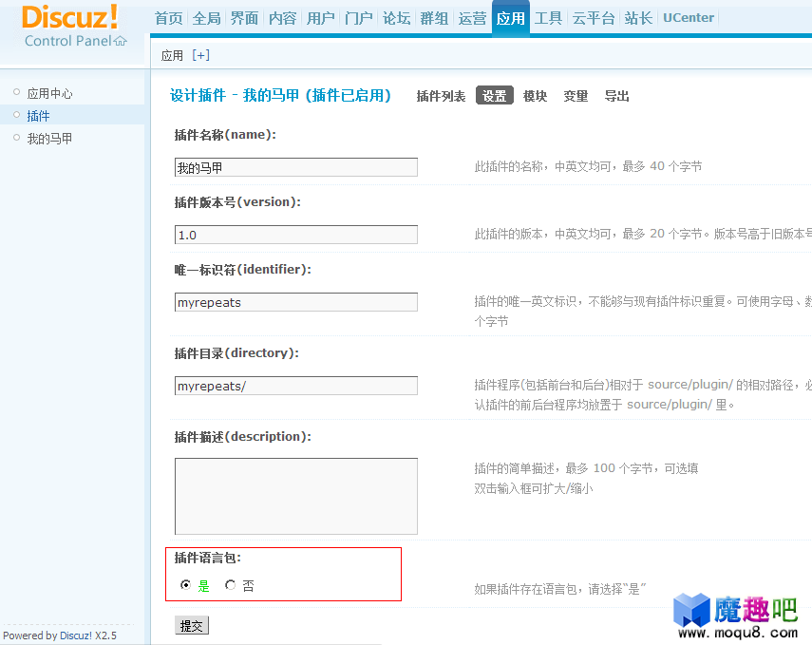Viewport: 812px width, 645px height.
Task: Open the 运营 top menu
Action: (x=472, y=18)
